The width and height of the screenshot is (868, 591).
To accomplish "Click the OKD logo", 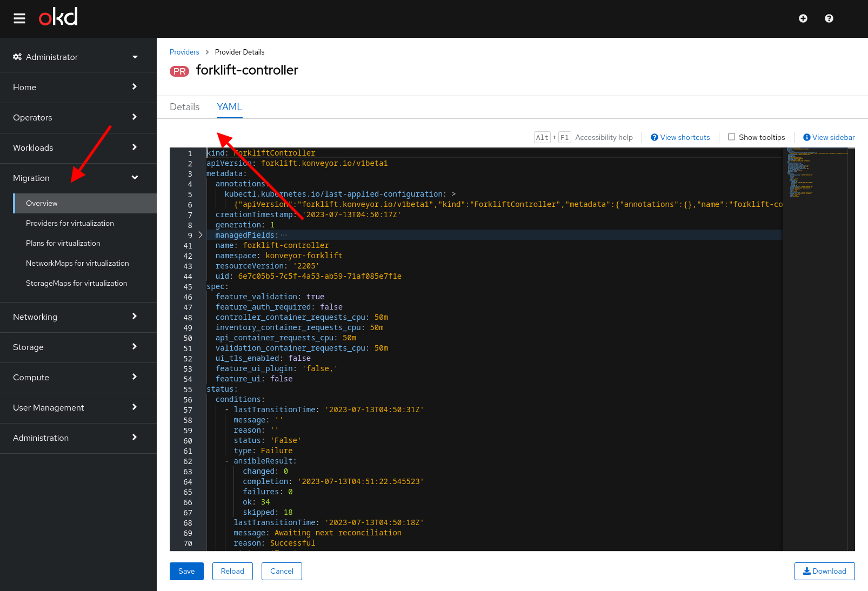I will (58, 17).
